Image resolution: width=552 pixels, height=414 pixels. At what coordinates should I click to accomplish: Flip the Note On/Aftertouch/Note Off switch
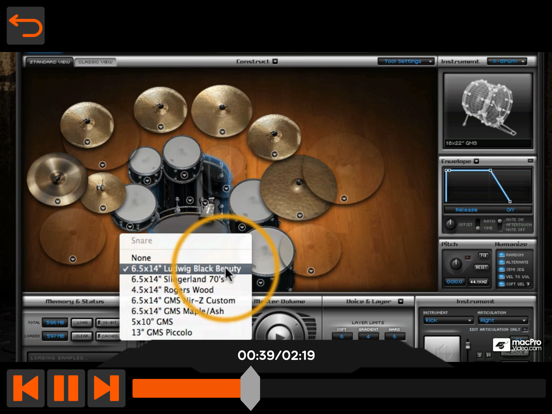(500, 225)
